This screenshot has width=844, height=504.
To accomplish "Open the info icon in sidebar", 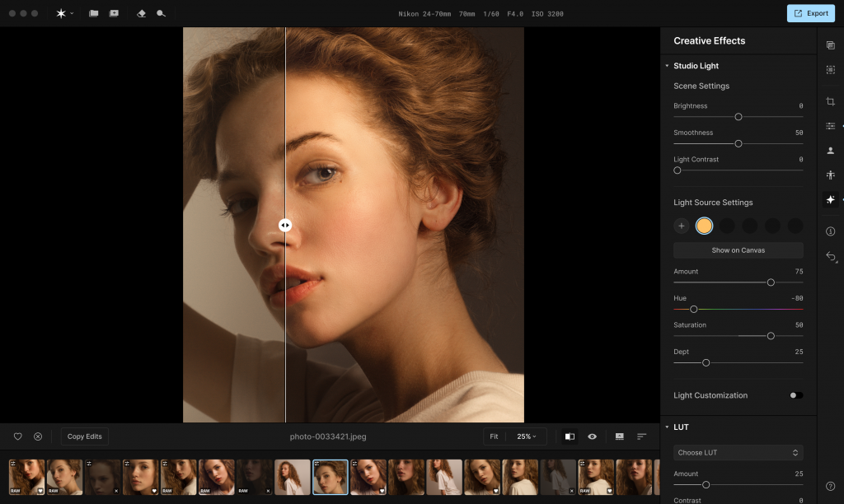I will [831, 231].
